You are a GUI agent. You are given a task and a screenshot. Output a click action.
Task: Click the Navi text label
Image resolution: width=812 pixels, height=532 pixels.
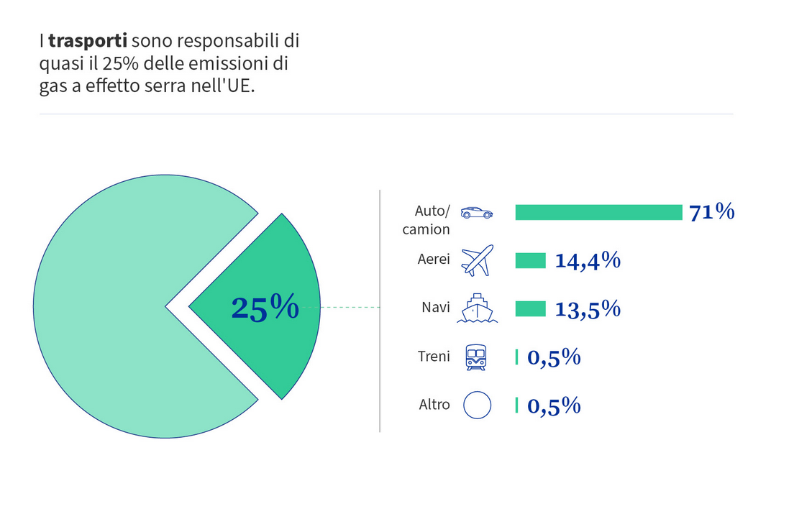pyautogui.click(x=436, y=307)
